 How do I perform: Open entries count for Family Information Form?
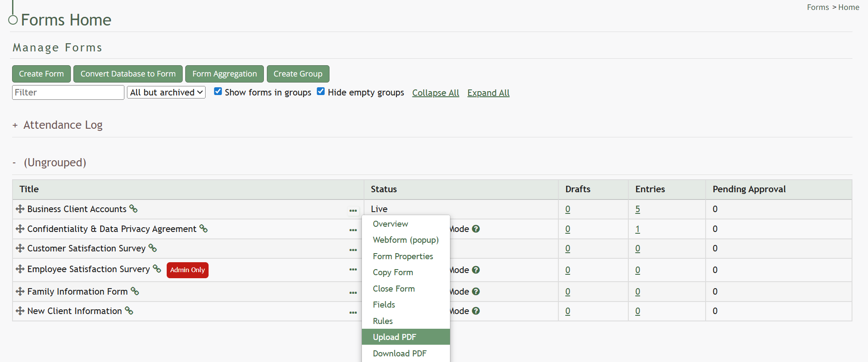(x=637, y=292)
